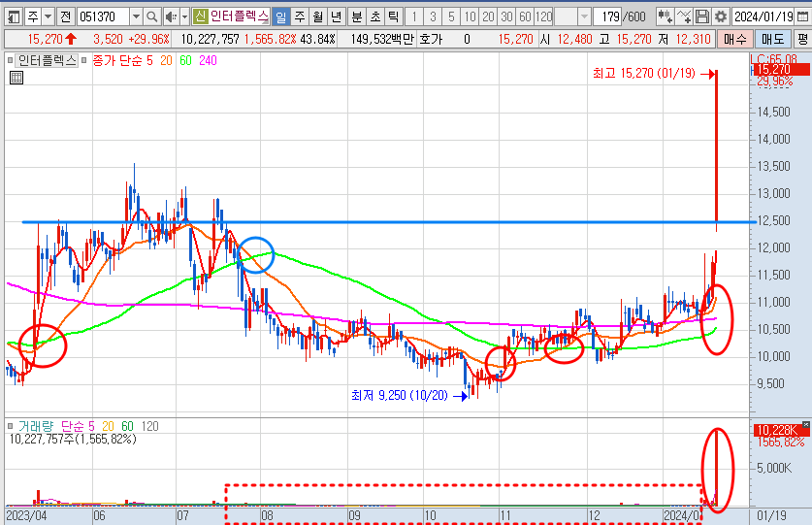Expand the stock code history dropdown
Screen dimensions: 812x525
click(136, 17)
